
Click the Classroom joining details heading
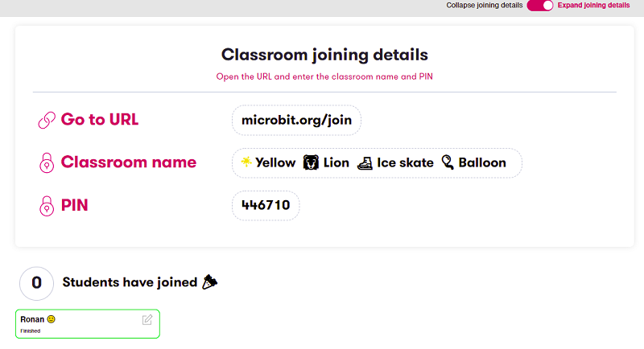coord(324,55)
